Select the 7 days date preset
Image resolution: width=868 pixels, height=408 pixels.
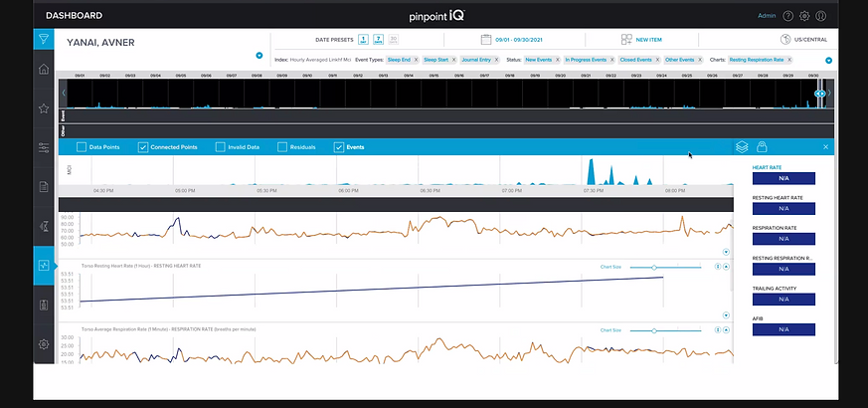click(379, 40)
